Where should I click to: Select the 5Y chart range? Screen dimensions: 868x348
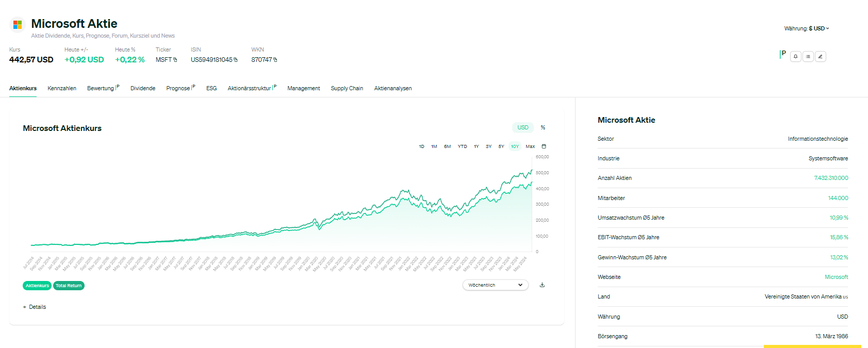tap(501, 146)
